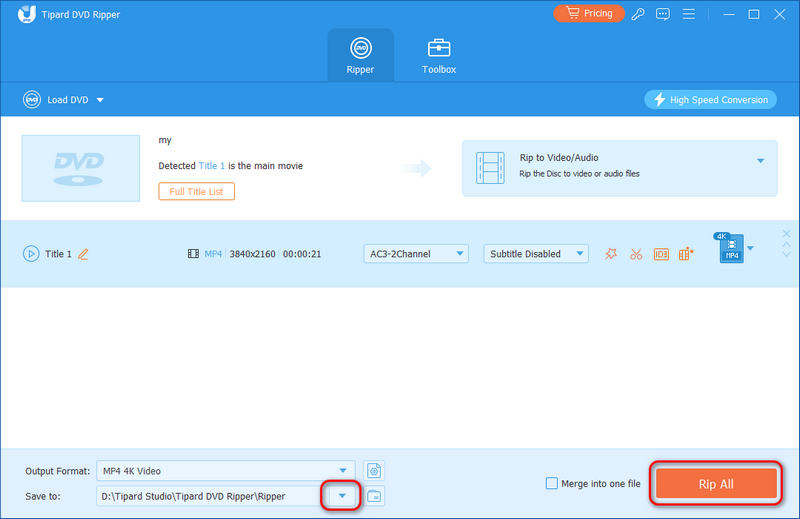Remove Title 1 with the X icon
This screenshot has height=519, width=800.
point(786,234)
